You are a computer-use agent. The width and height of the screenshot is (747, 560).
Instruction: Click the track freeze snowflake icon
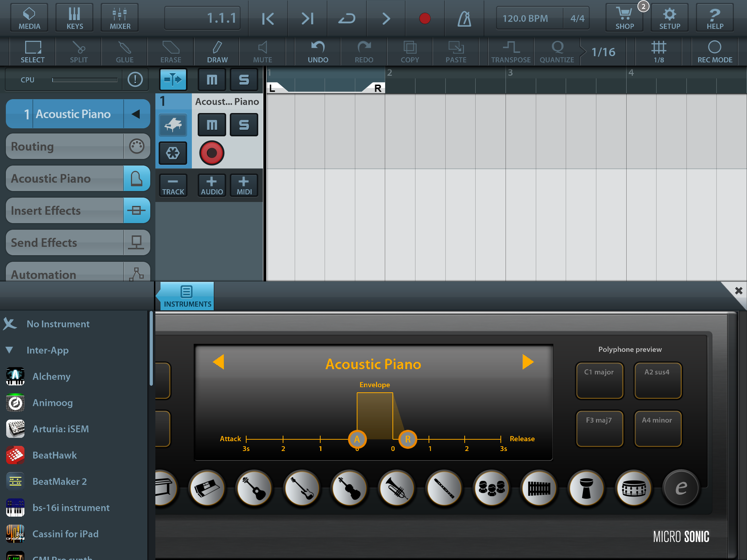173,153
